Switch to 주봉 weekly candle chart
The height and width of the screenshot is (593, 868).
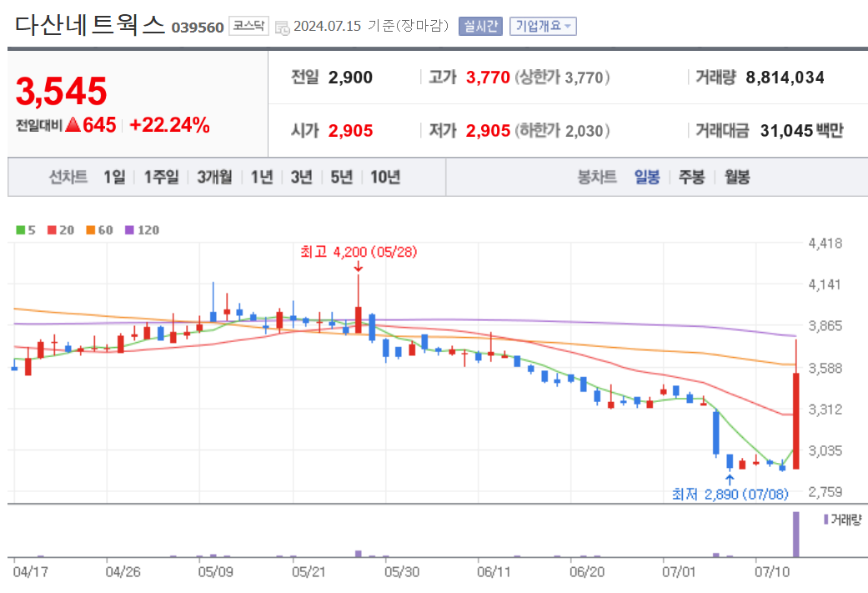(692, 177)
